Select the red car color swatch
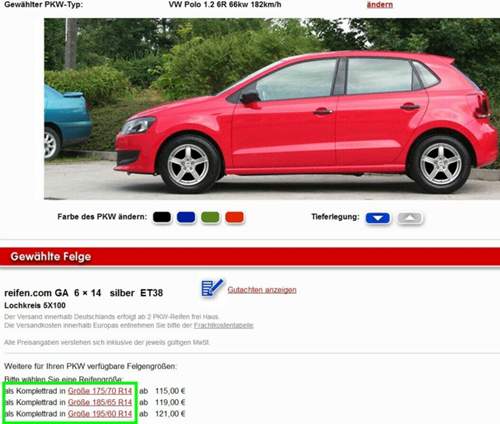500x424 pixels. coord(235,217)
